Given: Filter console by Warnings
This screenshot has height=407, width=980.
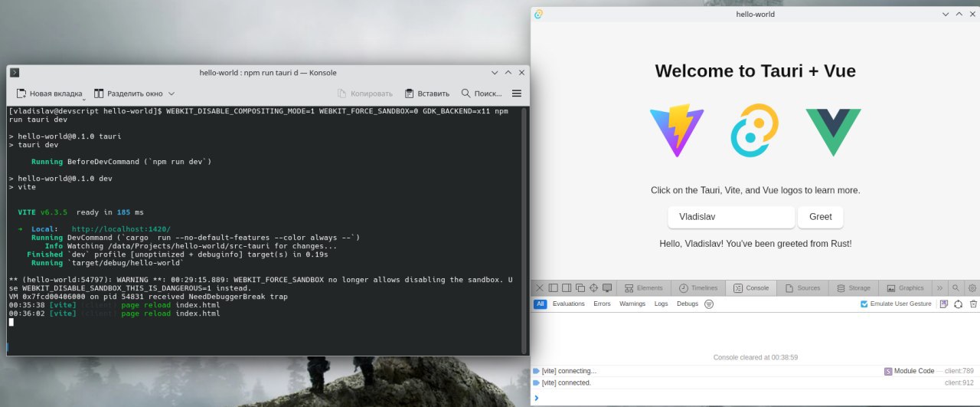Looking at the screenshot, I should click(632, 304).
